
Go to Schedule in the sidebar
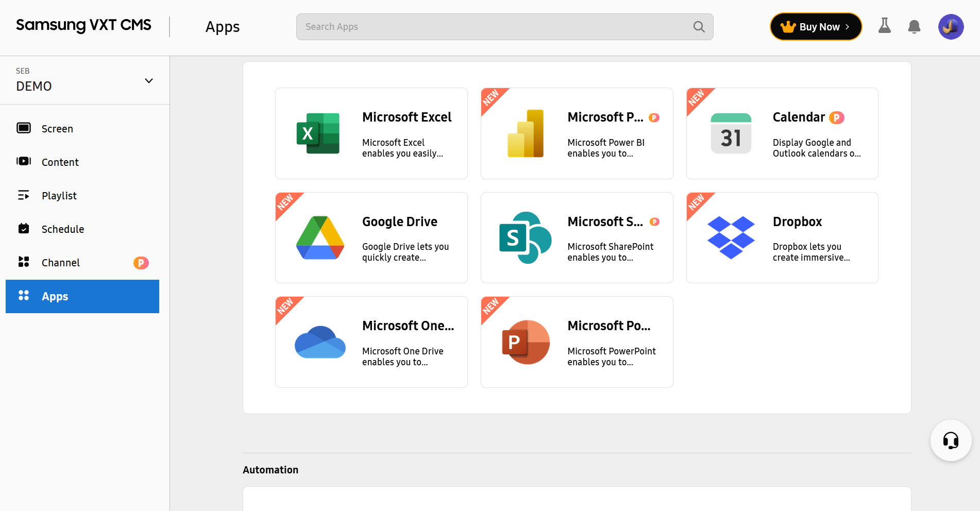click(82, 229)
